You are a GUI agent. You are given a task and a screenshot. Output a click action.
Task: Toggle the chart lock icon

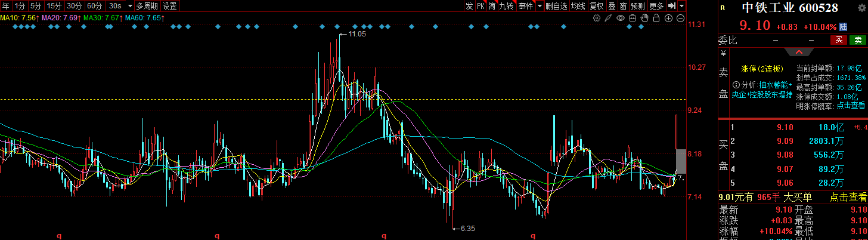(656, 18)
